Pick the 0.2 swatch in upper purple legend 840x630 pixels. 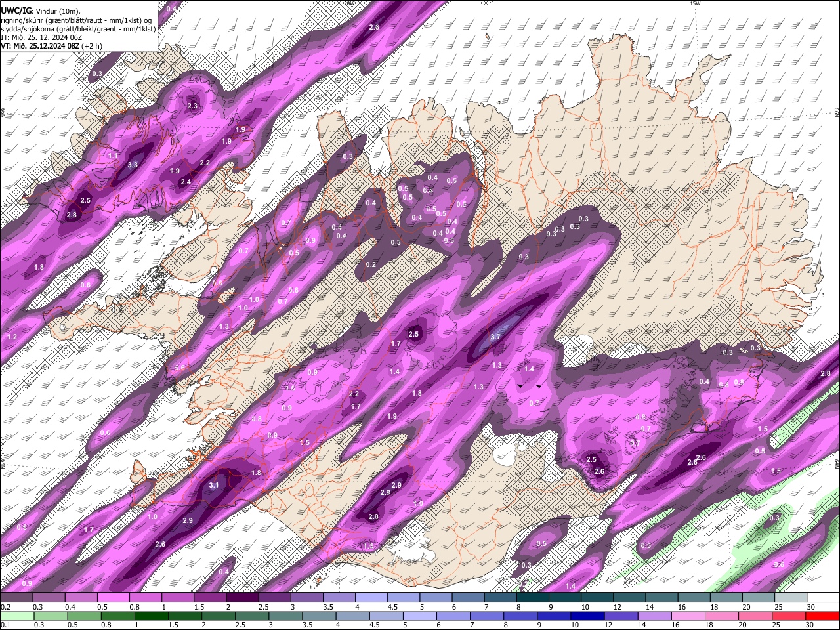pyautogui.click(x=16, y=598)
